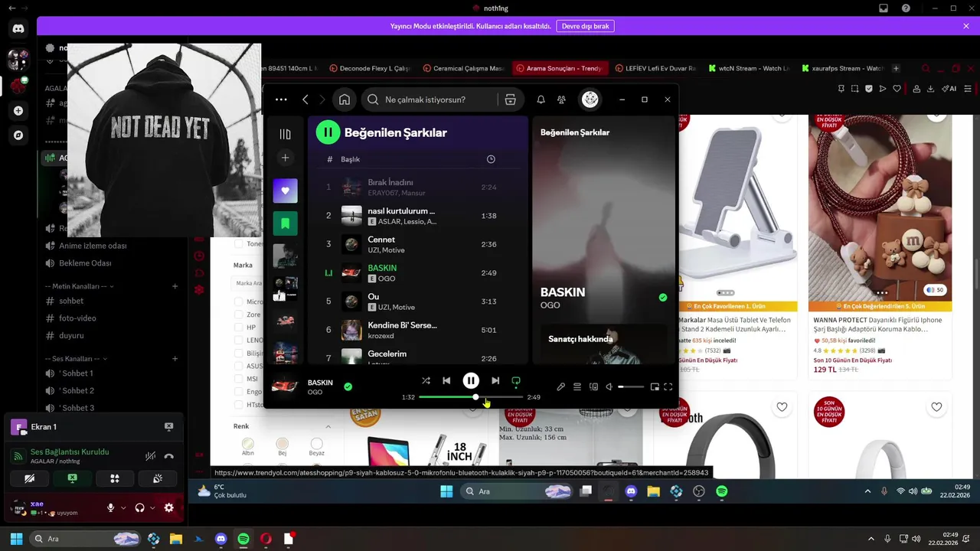Screen dimensions: 980x551
Task: Open browser downloads icon
Action: coord(930,89)
